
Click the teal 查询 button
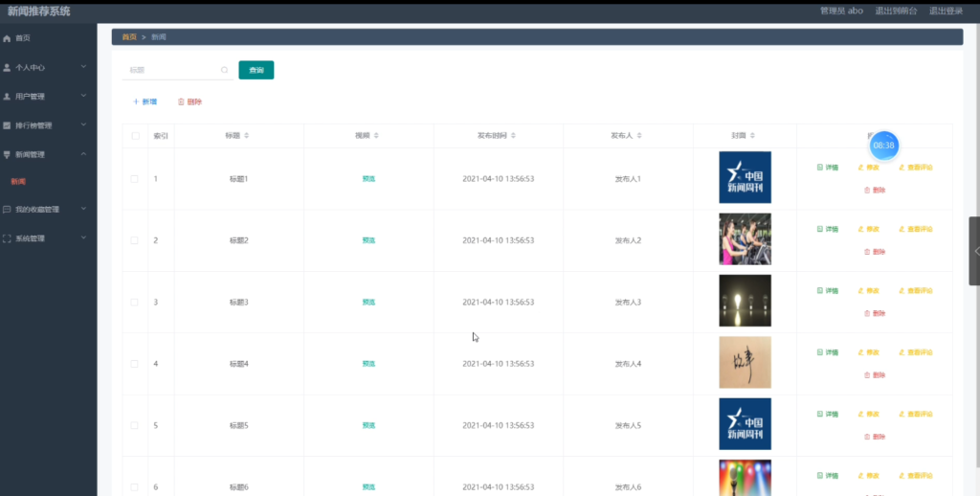256,70
